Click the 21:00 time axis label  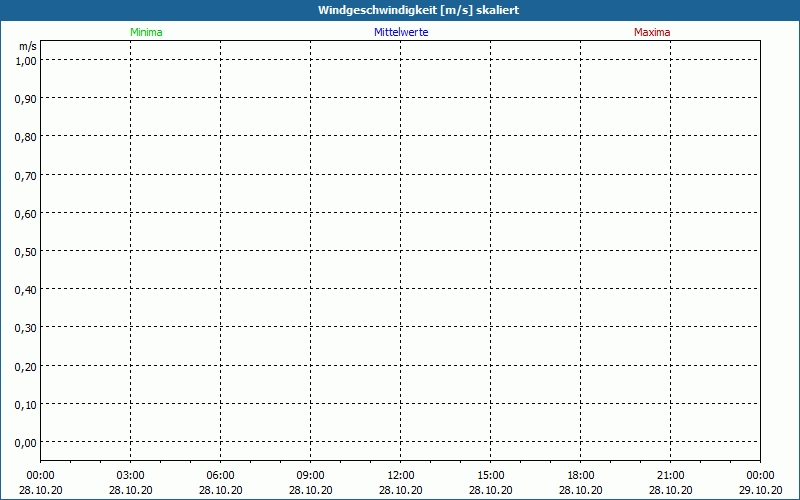coord(670,475)
